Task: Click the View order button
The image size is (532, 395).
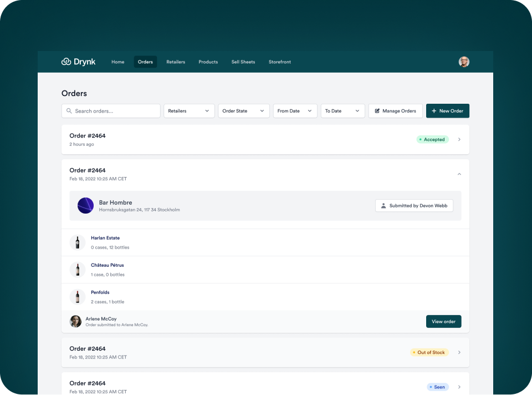Action: [x=443, y=321]
